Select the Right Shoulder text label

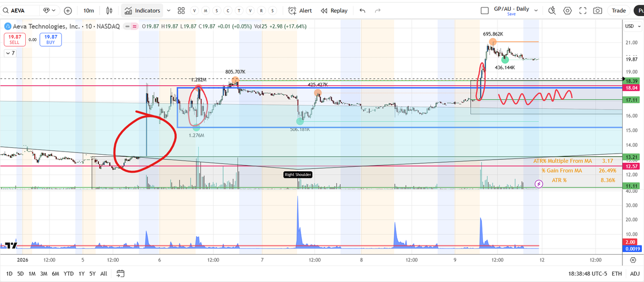pos(298,175)
